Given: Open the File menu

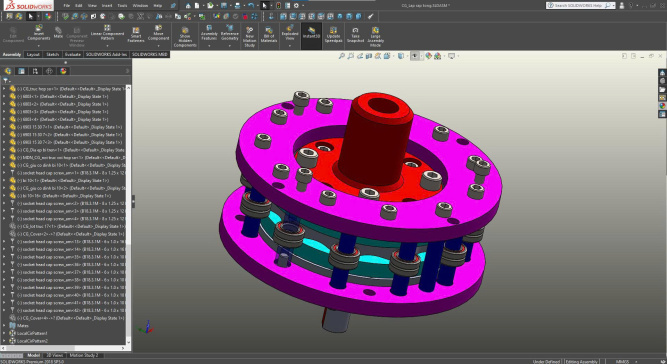Looking at the screenshot, I should click(x=67, y=6).
